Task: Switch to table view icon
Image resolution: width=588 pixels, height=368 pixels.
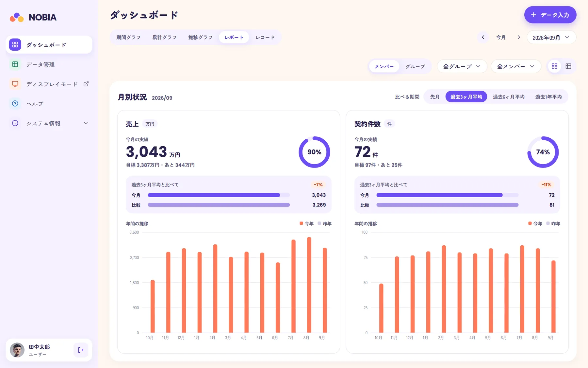Action: 568,66
